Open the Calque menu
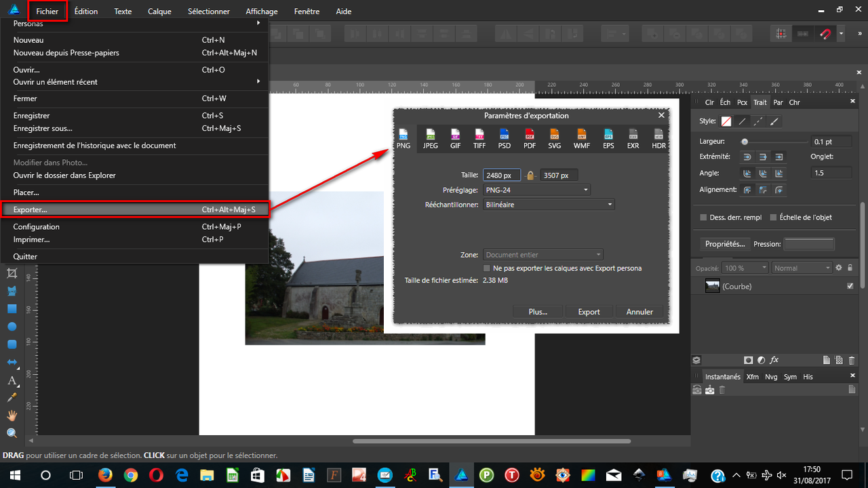Screen dimensions: 868x488 pyautogui.click(x=160, y=11)
